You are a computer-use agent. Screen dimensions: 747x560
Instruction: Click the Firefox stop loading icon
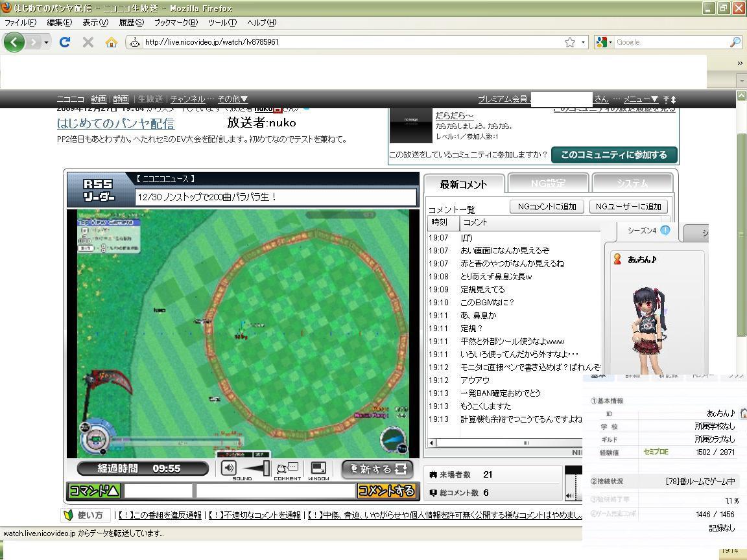(x=88, y=42)
